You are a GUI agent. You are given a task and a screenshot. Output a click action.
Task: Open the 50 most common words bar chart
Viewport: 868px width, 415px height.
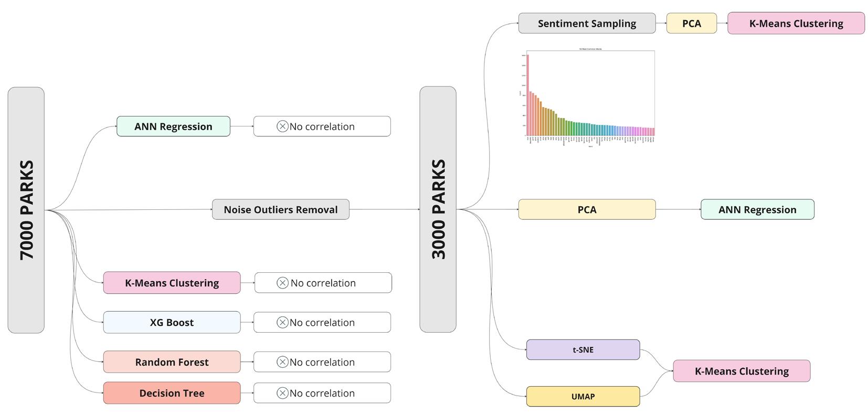pyautogui.click(x=590, y=96)
